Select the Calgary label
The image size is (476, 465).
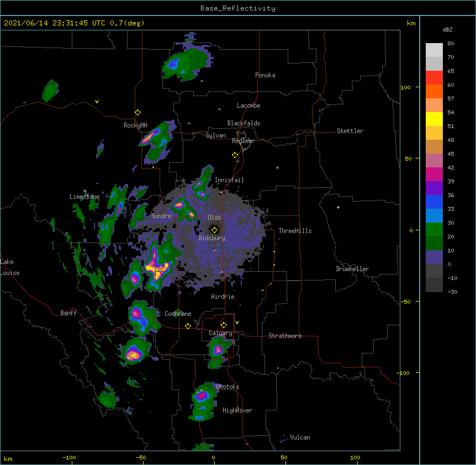click(x=220, y=333)
